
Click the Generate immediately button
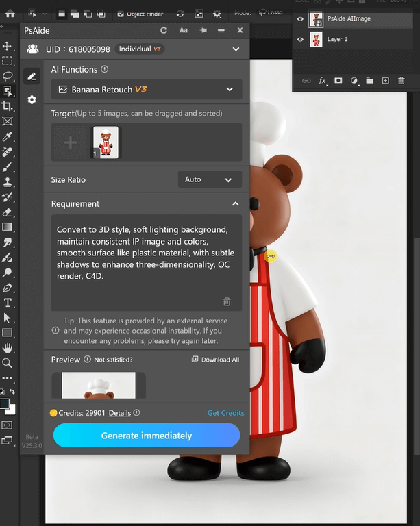[x=147, y=436]
